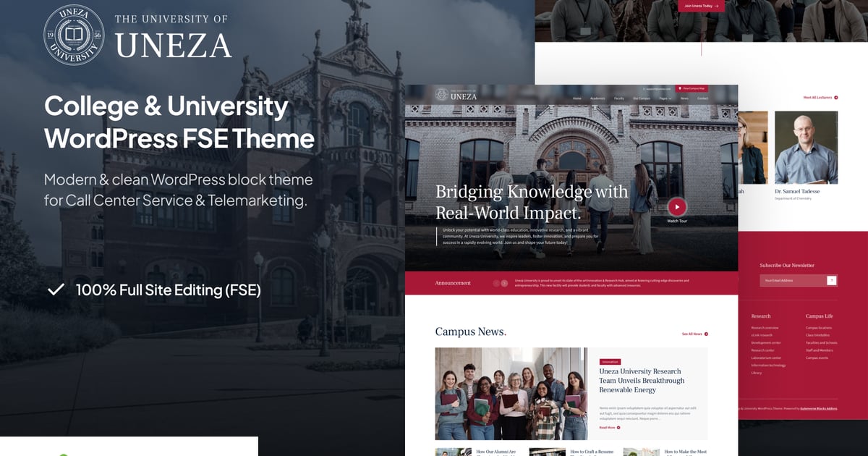Click the Research footer column heading
This screenshot has width=868, height=456.
point(761,316)
